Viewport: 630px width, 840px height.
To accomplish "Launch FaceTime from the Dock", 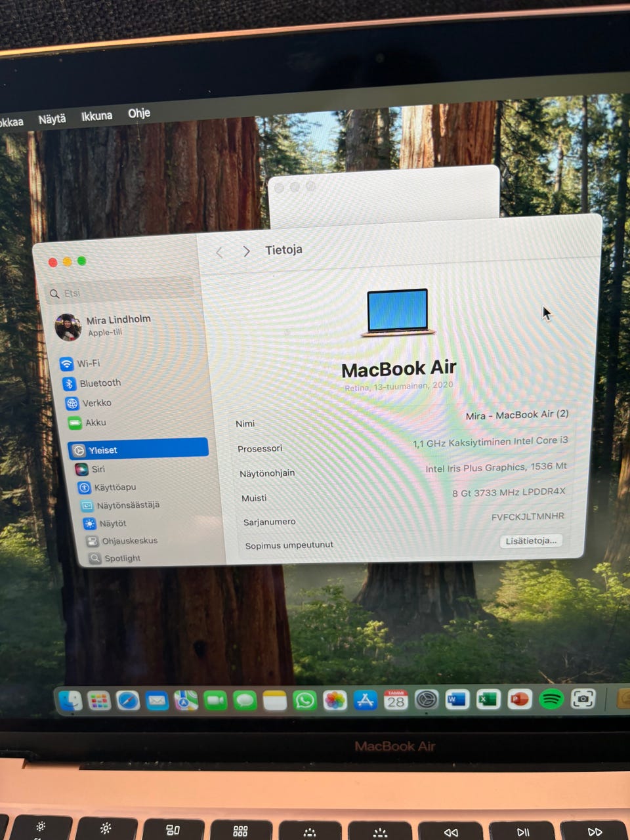I will 215,701.
